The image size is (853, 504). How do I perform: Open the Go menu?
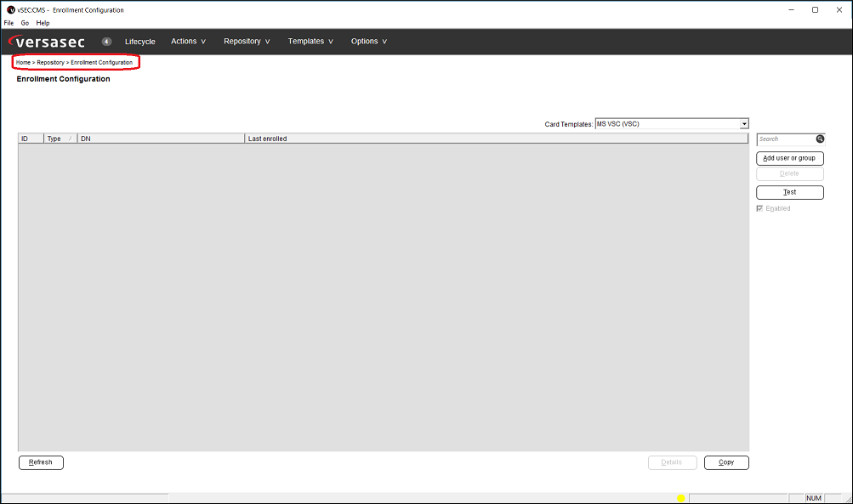point(25,23)
